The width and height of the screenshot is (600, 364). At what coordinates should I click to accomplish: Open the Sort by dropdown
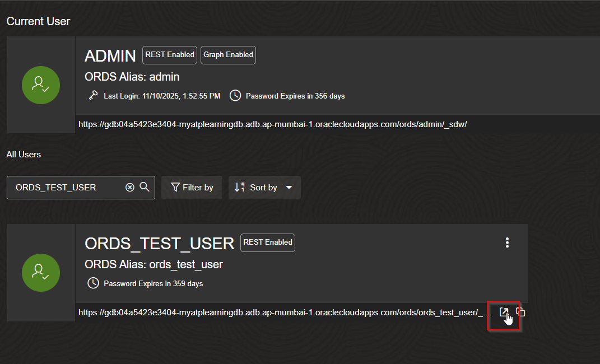264,187
